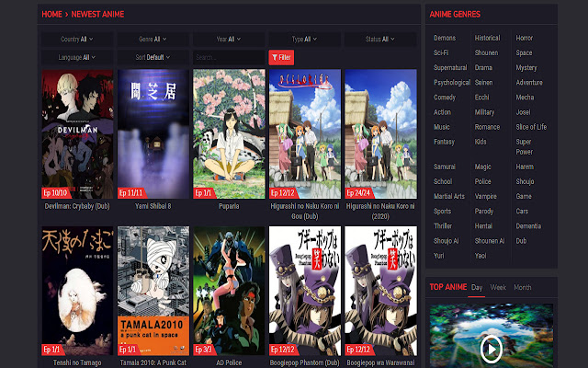The height and width of the screenshot is (368, 588).
Task: Open the Type All dropdown
Action: pos(304,39)
